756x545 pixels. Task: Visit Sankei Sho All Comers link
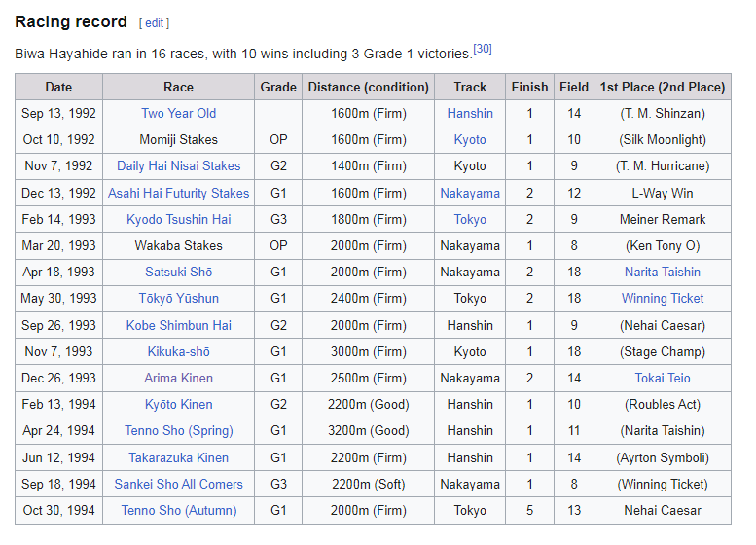(x=178, y=485)
